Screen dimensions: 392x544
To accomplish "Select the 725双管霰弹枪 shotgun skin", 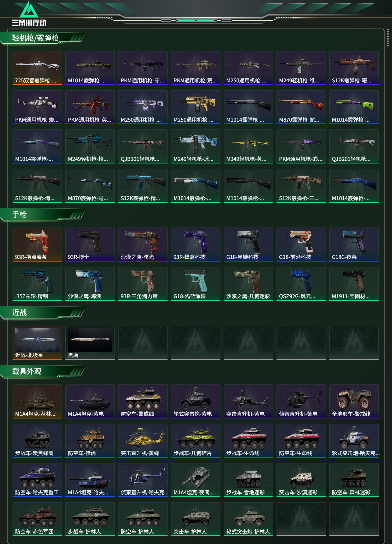I will pos(37,68).
